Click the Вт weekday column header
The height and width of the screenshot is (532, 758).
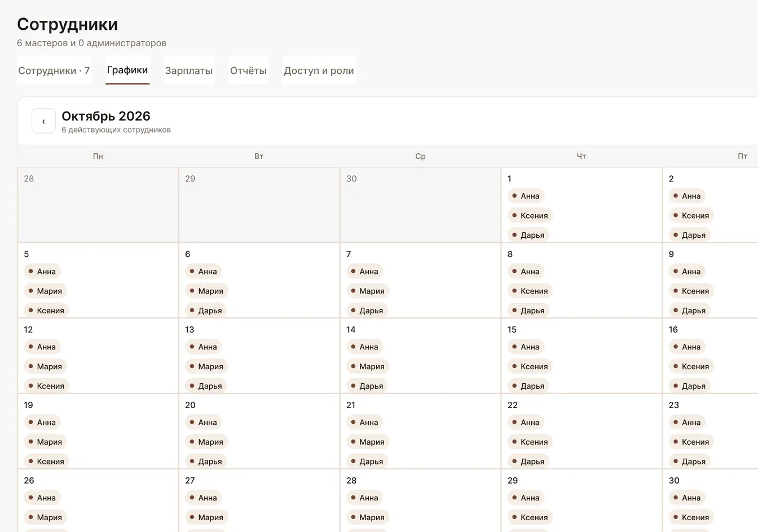pyautogui.click(x=259, y=156)
